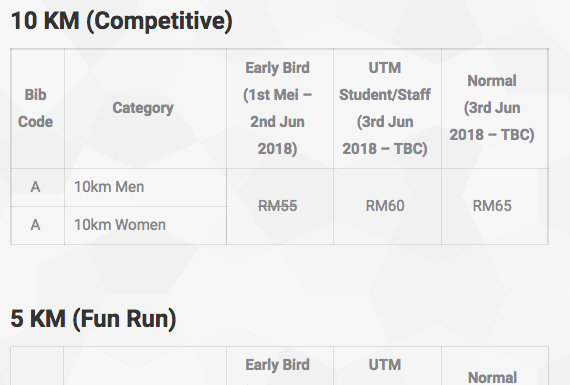Image resolution: width=570 pixels, height=385 pixels.
Task: Click the RM60 UTM Student/Staff price
Action: [x=385, y=206]
